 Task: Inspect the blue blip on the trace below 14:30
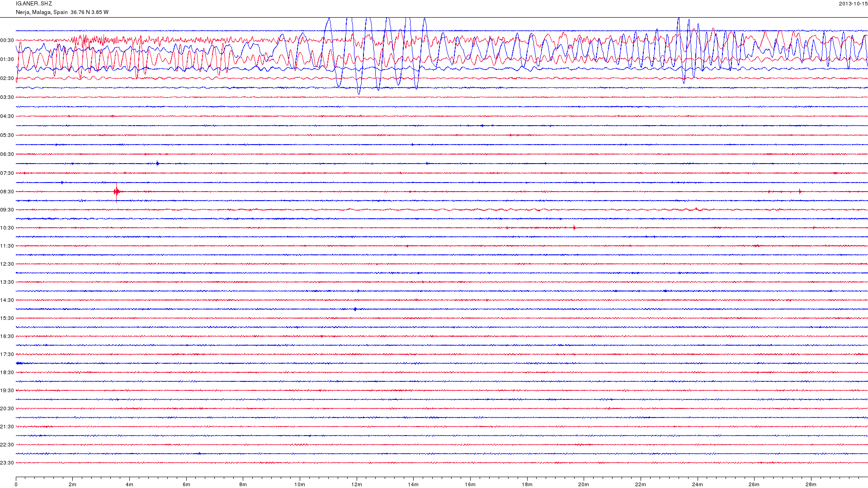point(355,309)
